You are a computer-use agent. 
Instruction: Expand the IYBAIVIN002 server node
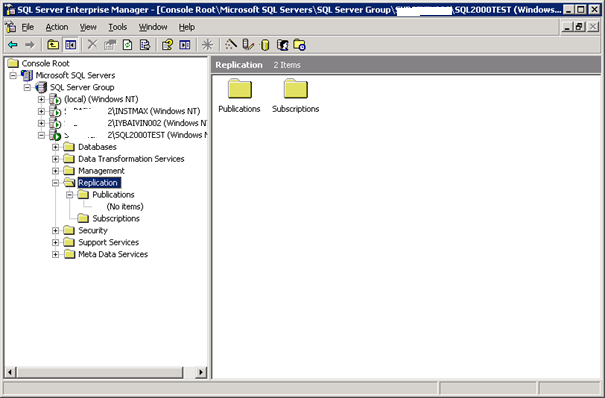point(41,123)
